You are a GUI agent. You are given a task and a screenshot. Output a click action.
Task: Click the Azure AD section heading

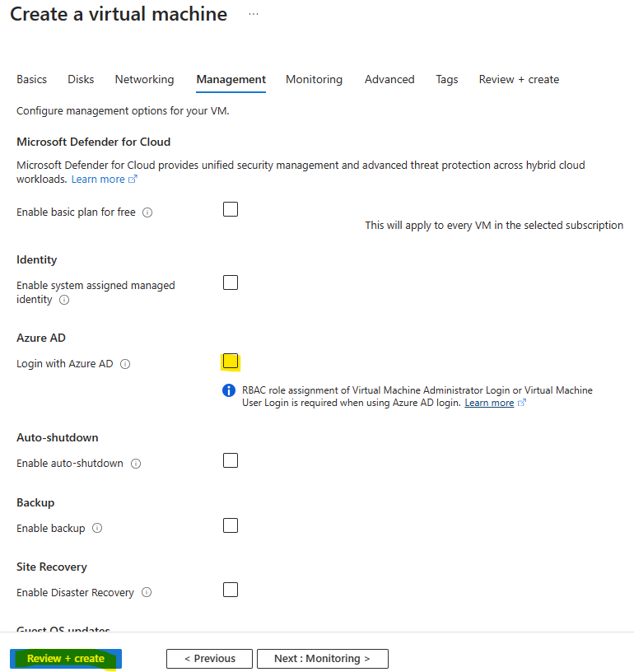click(41, 338)
